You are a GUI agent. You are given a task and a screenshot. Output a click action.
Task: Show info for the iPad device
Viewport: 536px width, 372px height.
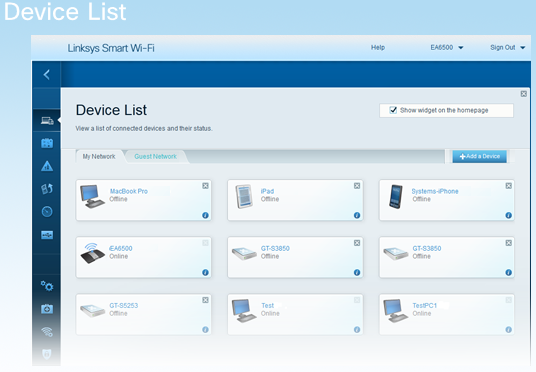pos(357,215)
